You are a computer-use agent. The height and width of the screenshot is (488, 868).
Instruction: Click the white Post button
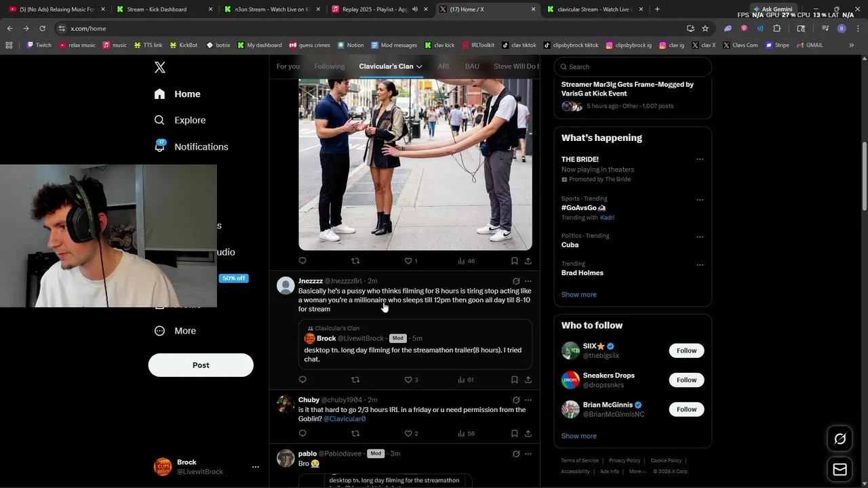coord(201,365)
